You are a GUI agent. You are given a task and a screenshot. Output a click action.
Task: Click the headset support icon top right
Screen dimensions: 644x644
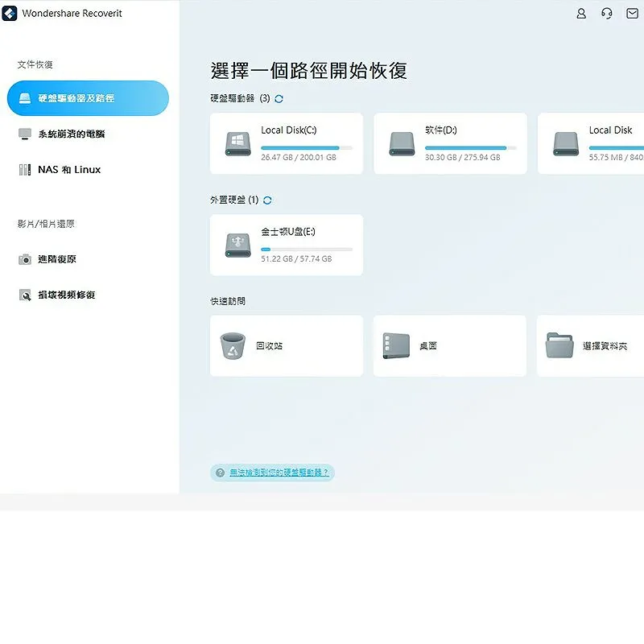tap(606, 14)
